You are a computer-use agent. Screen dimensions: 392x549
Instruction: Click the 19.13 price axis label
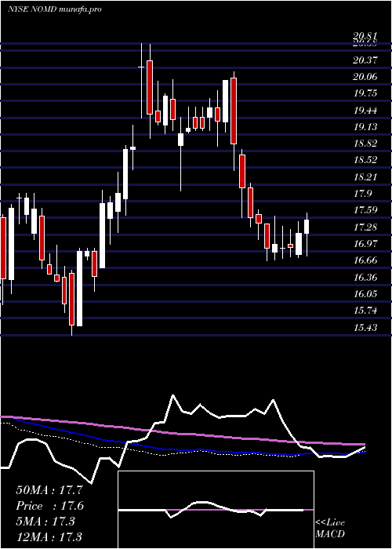pyautogui.click(x=365, y=127)
